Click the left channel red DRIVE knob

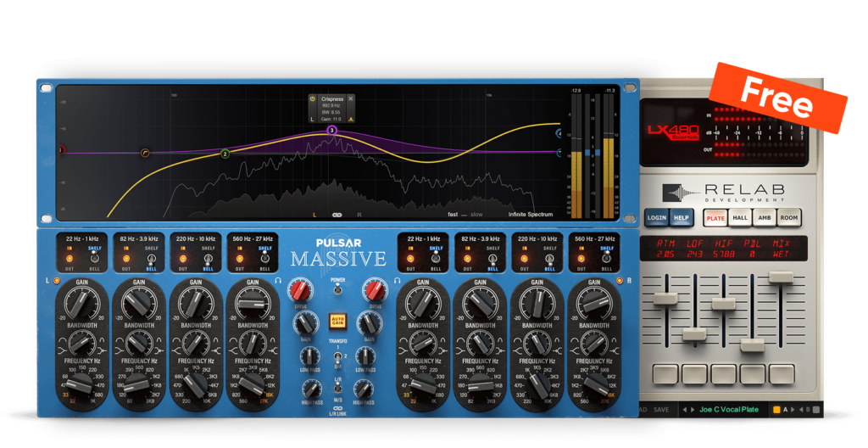coord(299,290)
